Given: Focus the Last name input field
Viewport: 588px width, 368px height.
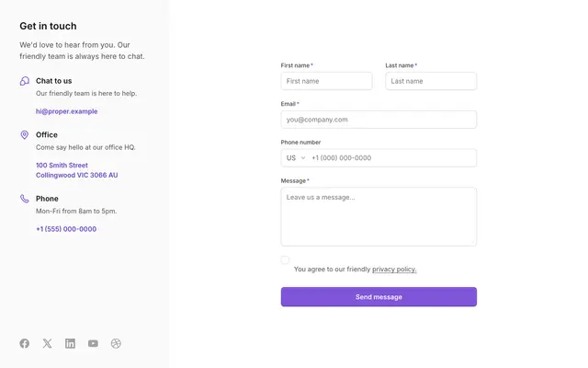Looking at the screenshot, I should (431, 81).
